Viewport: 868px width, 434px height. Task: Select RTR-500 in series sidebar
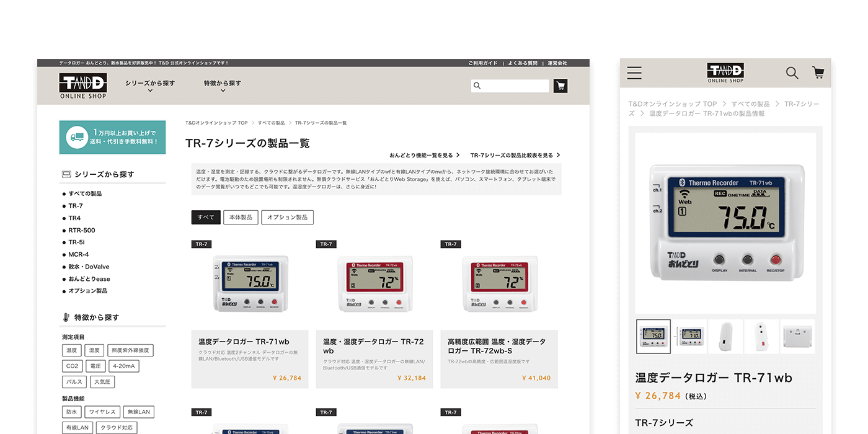[x=81, y=230]
